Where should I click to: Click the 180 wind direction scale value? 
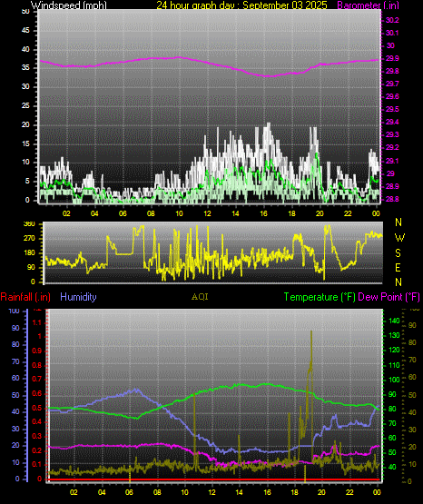point(29,253)
